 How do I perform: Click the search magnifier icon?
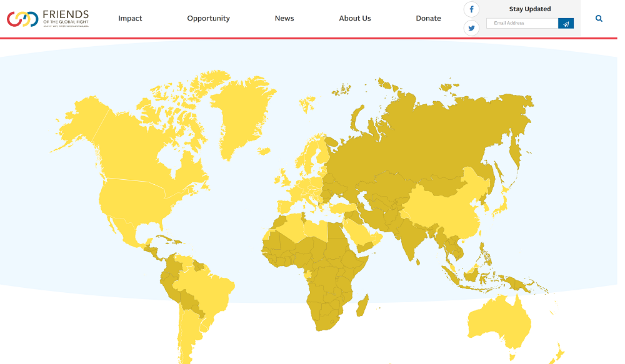[x=599, y=18]
